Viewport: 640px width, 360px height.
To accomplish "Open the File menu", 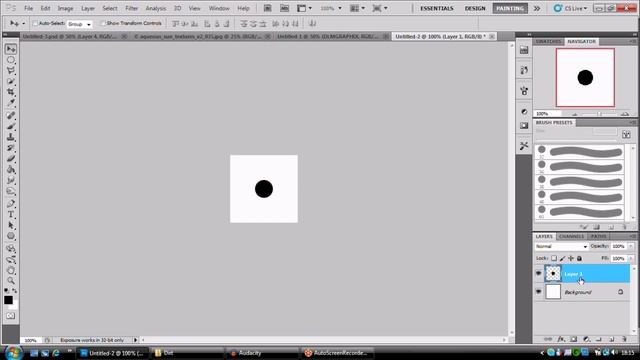I will coord(29,8).
